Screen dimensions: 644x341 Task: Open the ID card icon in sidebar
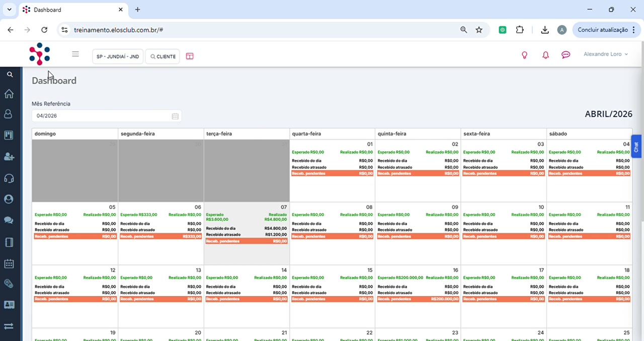click(9, 305)
